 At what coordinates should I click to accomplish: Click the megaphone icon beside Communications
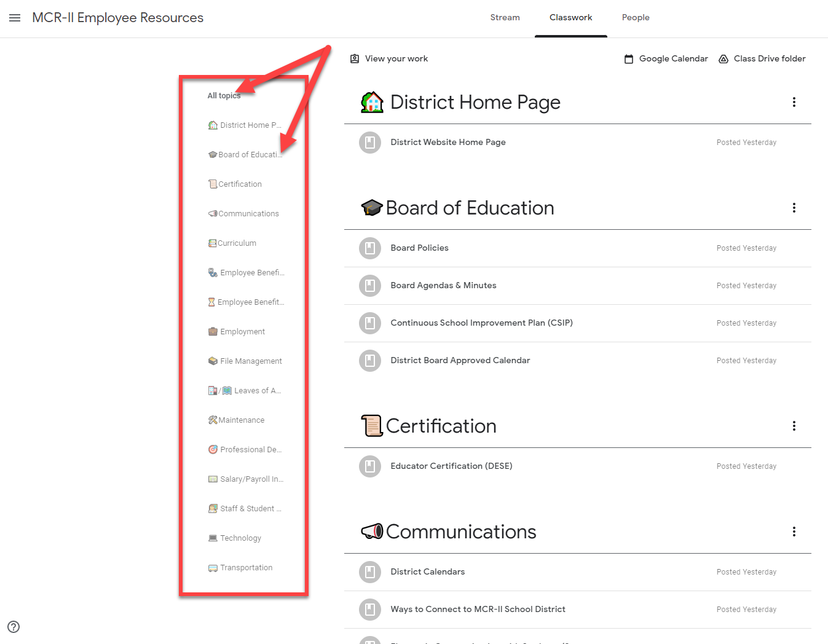[x=373, y=531]
